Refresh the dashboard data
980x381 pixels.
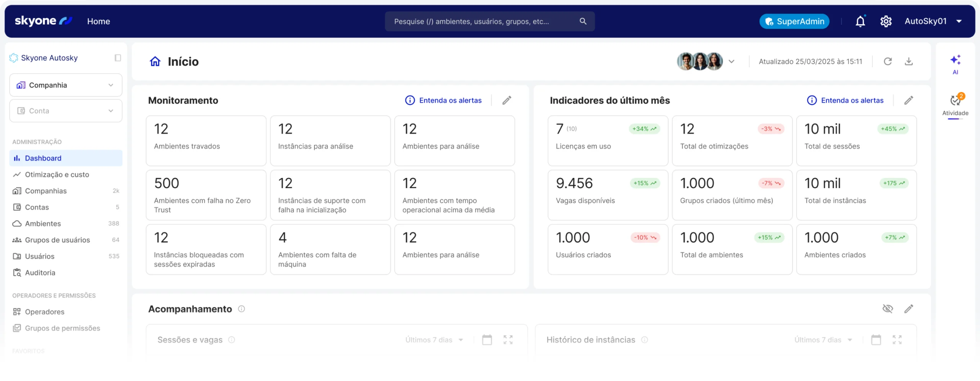click(x=888, y=61)
